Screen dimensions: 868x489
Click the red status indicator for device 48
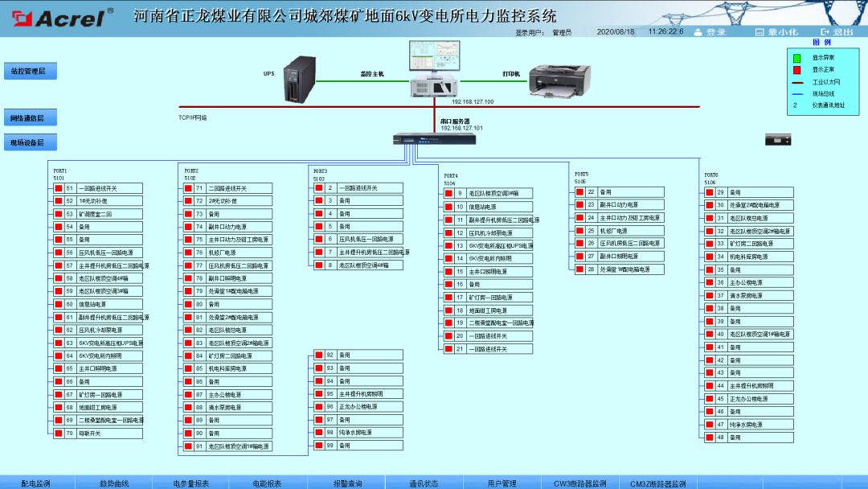710,438
